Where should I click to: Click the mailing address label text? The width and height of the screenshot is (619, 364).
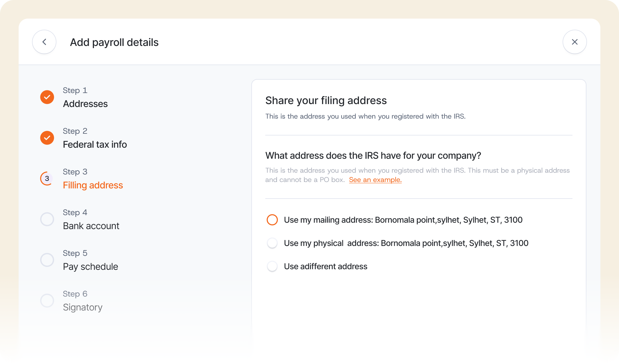[403, 220]
